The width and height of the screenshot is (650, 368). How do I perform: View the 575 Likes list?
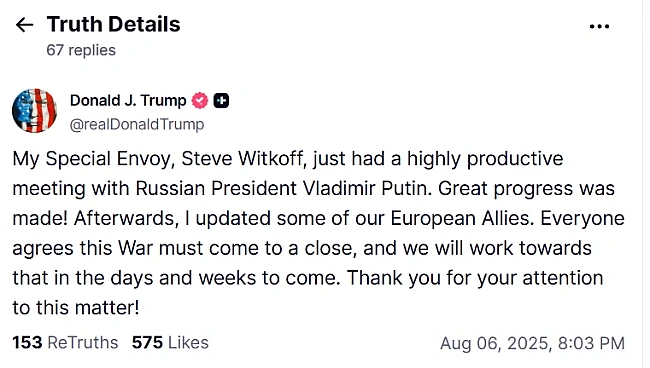[170, 343]
